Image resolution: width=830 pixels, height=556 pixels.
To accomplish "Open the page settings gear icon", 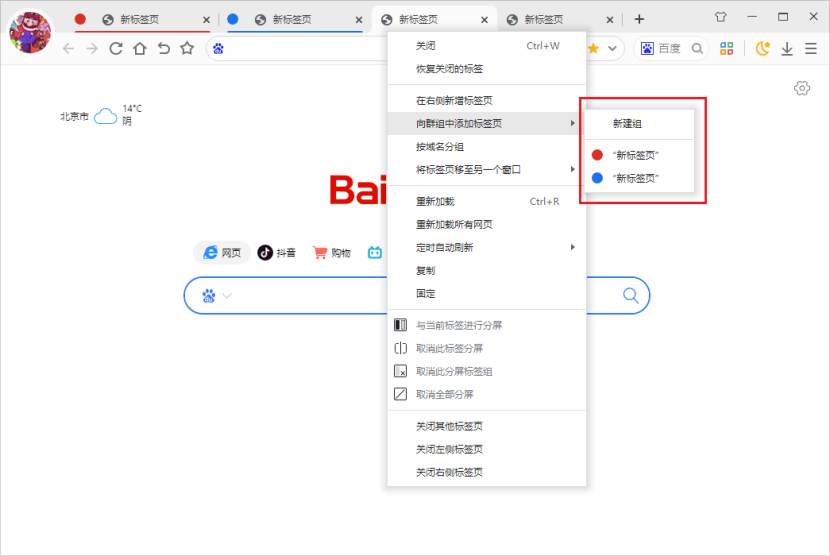I will [801, 88].
